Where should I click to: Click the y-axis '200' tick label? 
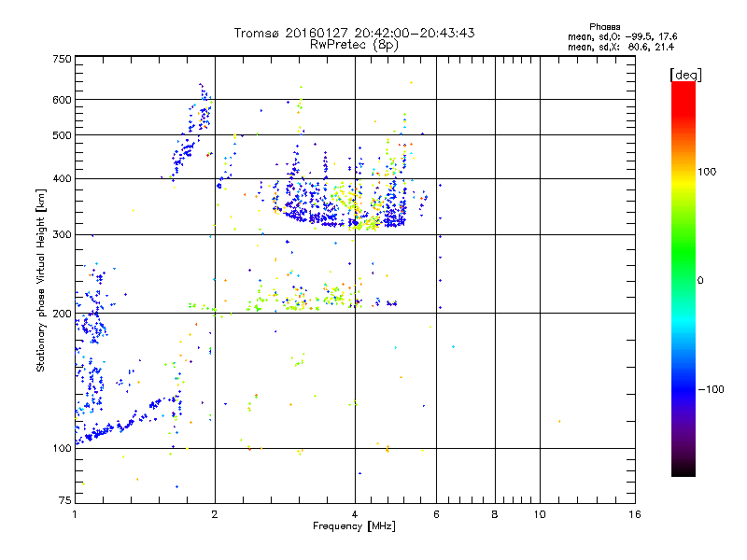pyautogui.click(x=62, y=314)
